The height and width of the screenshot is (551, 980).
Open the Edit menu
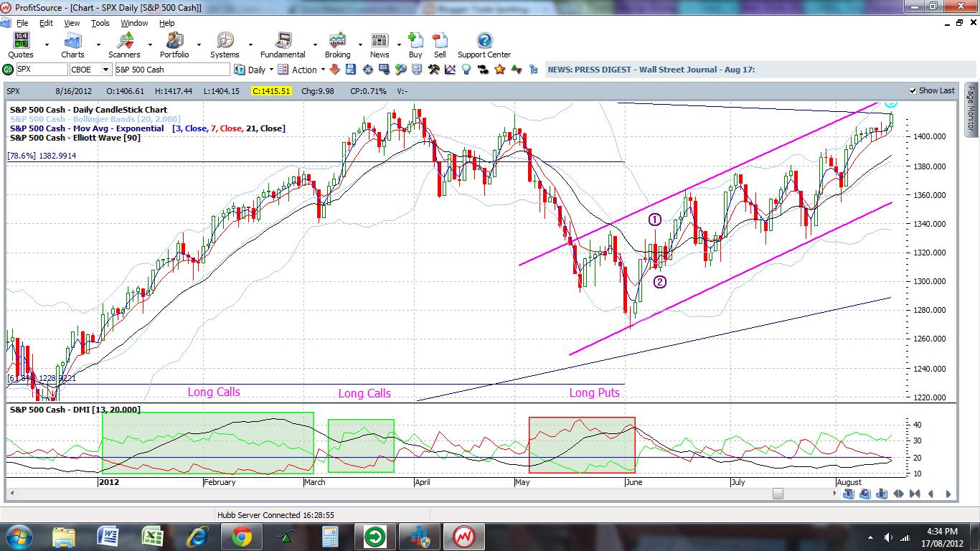46,23
